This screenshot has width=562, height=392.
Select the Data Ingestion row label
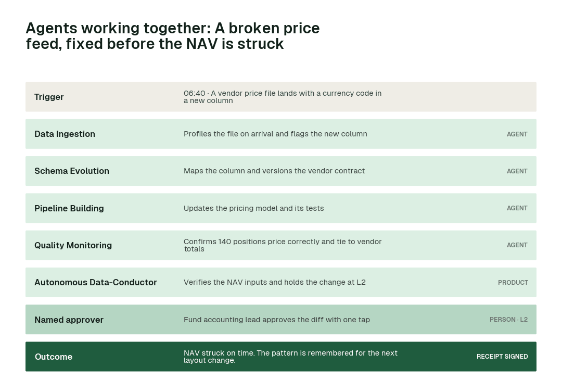(x=65, y=134)
